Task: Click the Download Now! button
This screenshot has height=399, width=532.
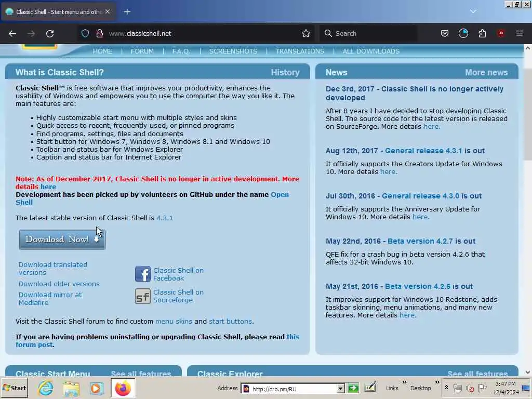Action: click(x=62, y=240)
